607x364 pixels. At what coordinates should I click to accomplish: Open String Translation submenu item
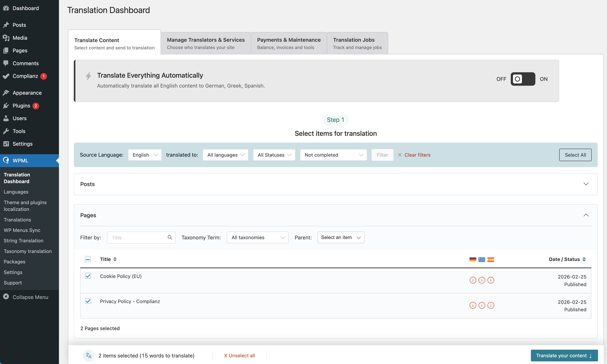coord(23,241)
